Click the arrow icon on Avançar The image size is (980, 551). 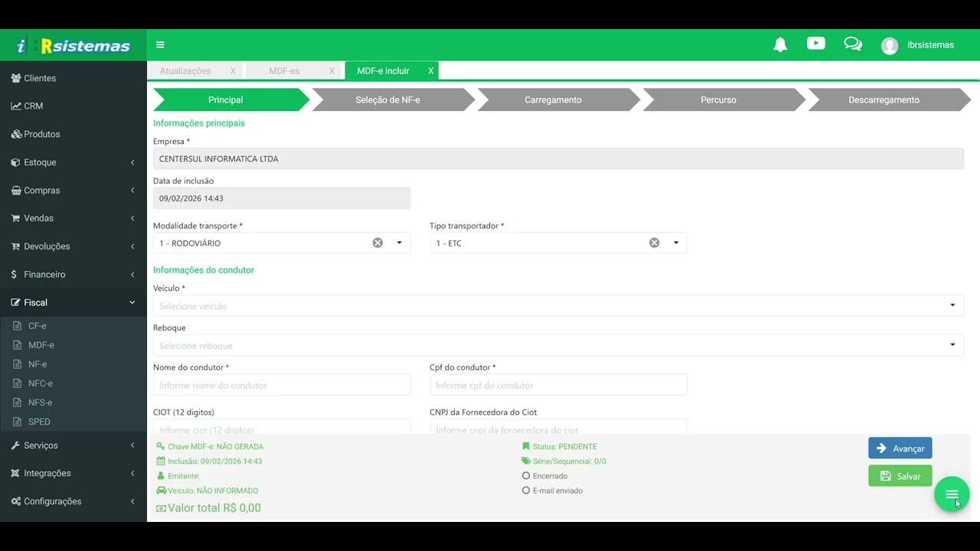pyautogui.click(x=881, y=448)
